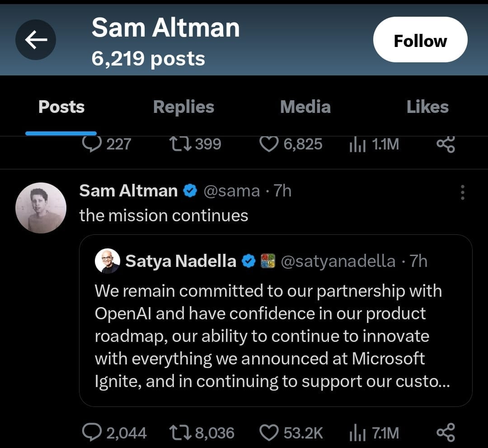
Task: Select the Posts tab
Action: click(61, 107)
